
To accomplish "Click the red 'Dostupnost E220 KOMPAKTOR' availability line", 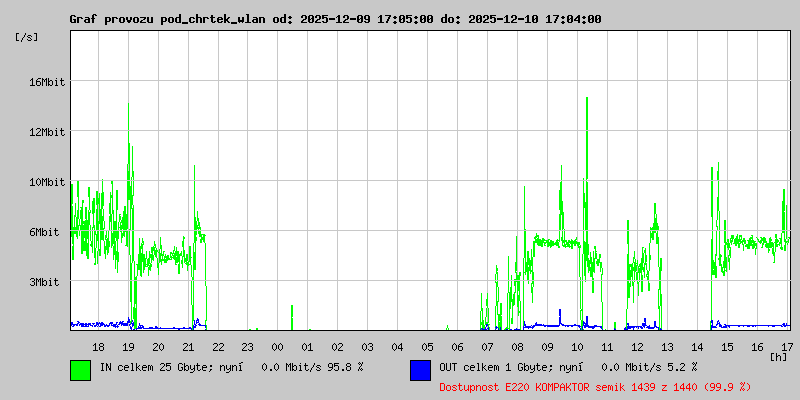I will click(595, 387).
